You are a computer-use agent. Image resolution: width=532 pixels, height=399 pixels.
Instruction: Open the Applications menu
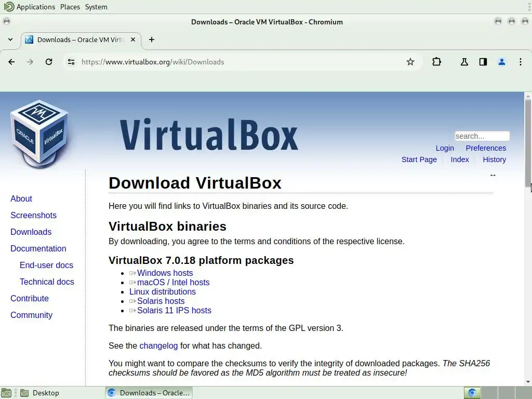pos(36,7)
